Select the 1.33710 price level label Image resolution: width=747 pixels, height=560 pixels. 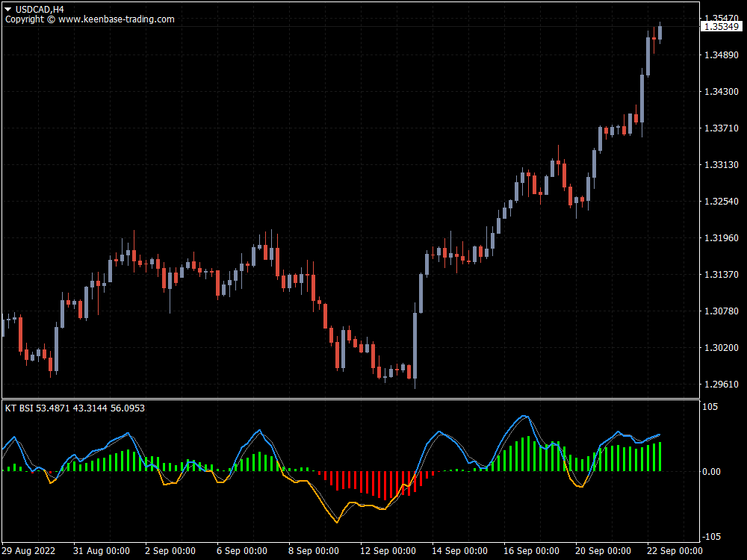click(x=722, y=128)
